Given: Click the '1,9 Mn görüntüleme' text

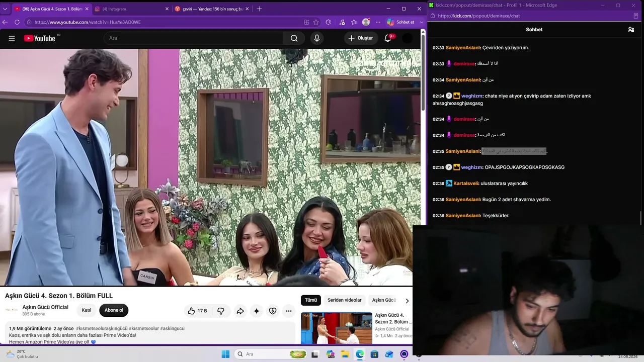Looking at the screenshot, I should tap(30, 328).
